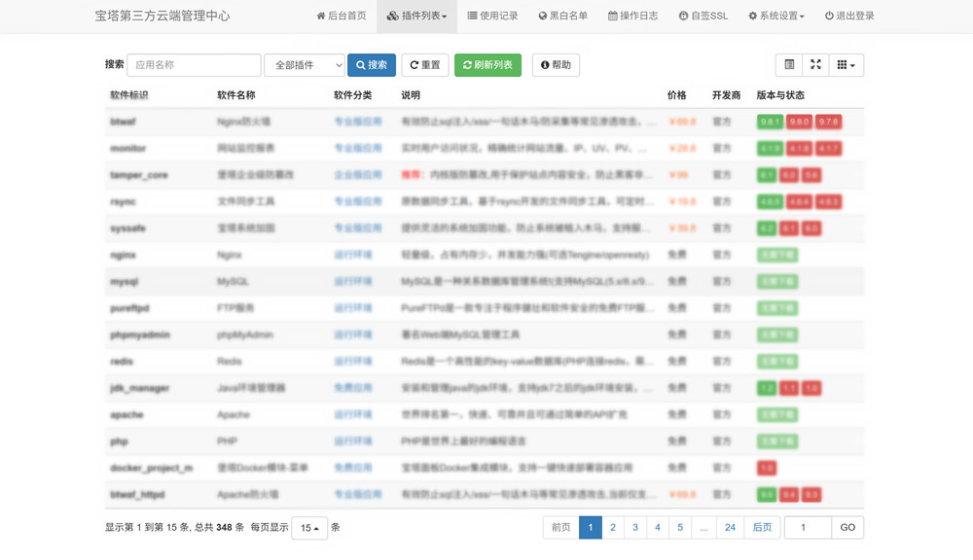The width and height of the screenshot is (973, 560).
Task: Open 黑白名单 from navigation bar
Action: [562, 17]
